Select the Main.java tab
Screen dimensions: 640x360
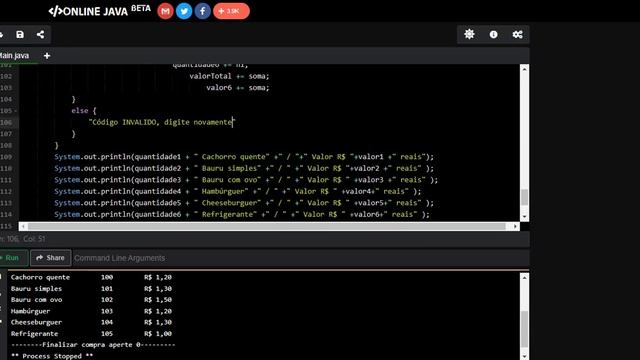click(x=14, y=56)
